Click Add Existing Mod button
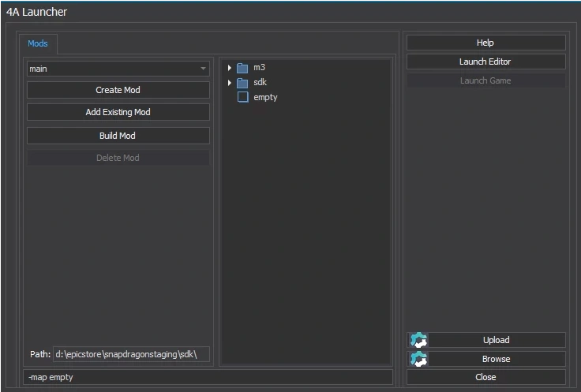 tap(118, 112)
